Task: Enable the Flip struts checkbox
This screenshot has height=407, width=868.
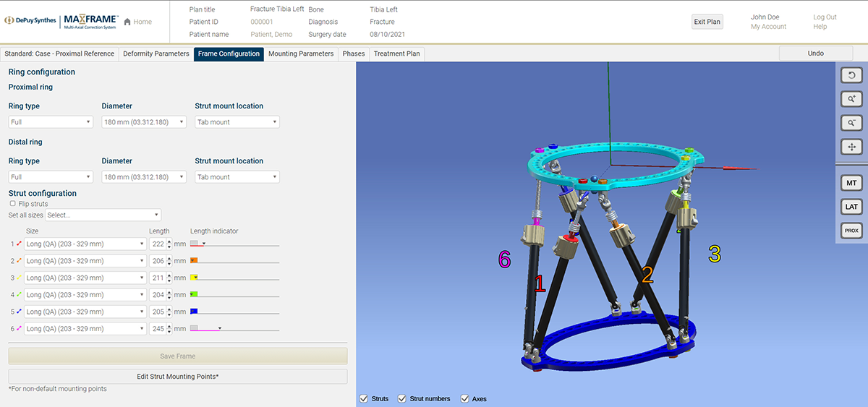Action: click(13, 204)
